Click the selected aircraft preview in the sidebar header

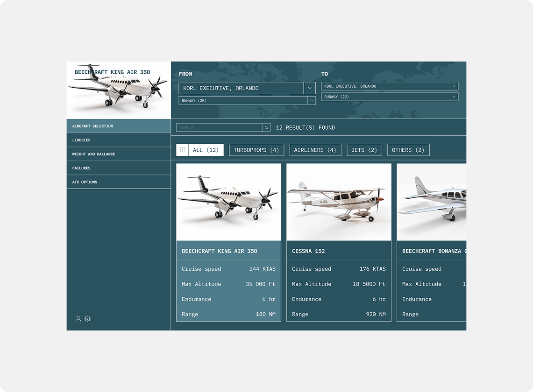119,90
